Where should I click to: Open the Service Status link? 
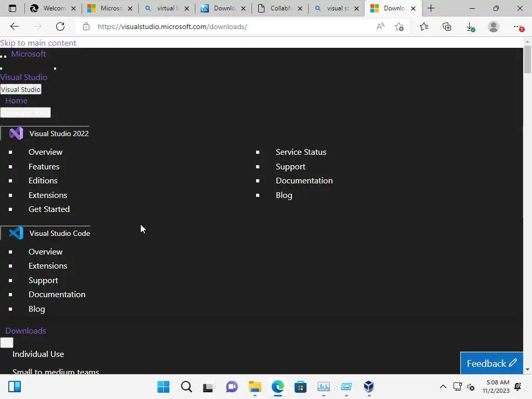(x=301, y=152)
